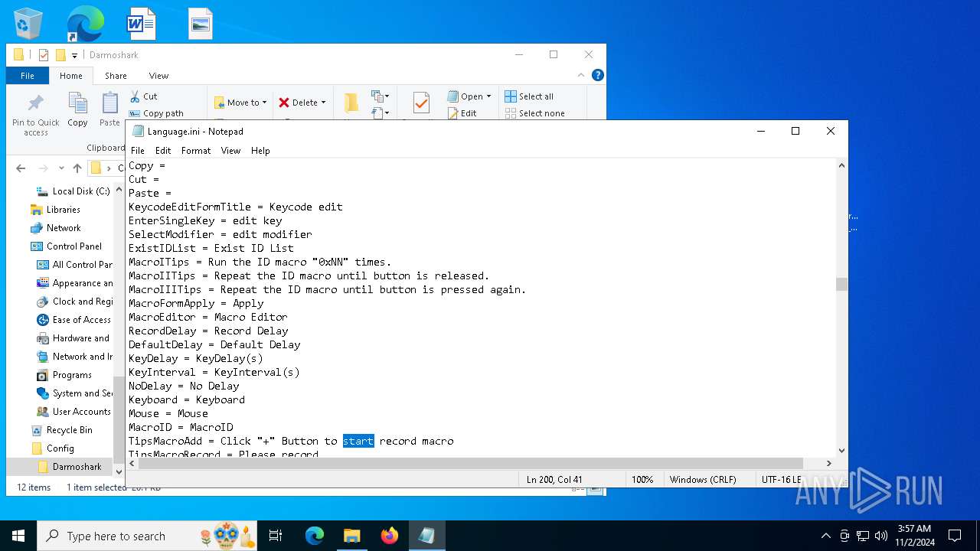Image resolution: width=980 pixels, height=551 pixels.
Task: Open Move to dropdown in Explorer
Action: 240,103
